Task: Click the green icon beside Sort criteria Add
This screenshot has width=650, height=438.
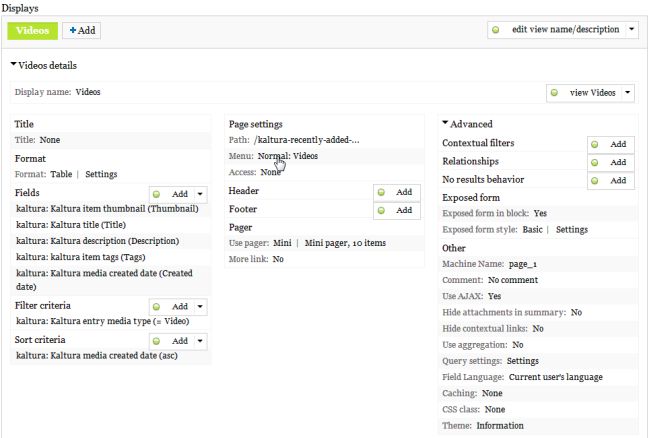Action: pos(157,341)
